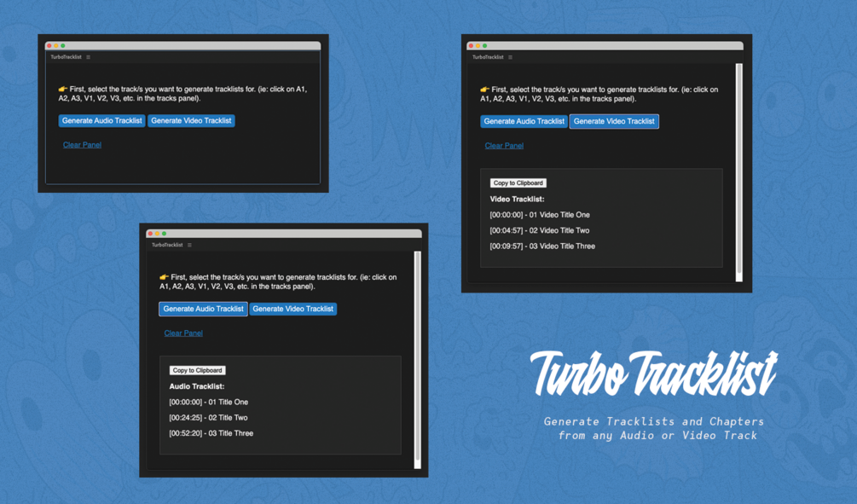
Task: Click Generate Video Tracklist in bottom window
Action: tap(293, 309)
